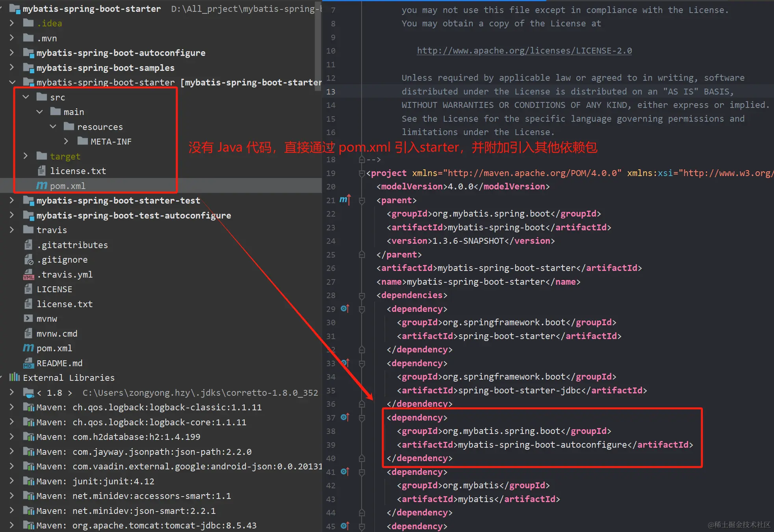Click the META-INF folder icon

(x=83, y=141)
